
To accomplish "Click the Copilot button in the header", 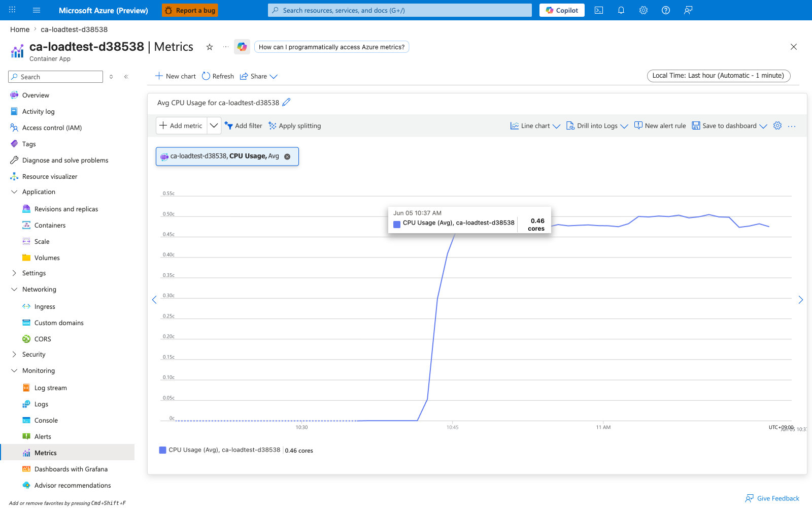I will 562,10.
